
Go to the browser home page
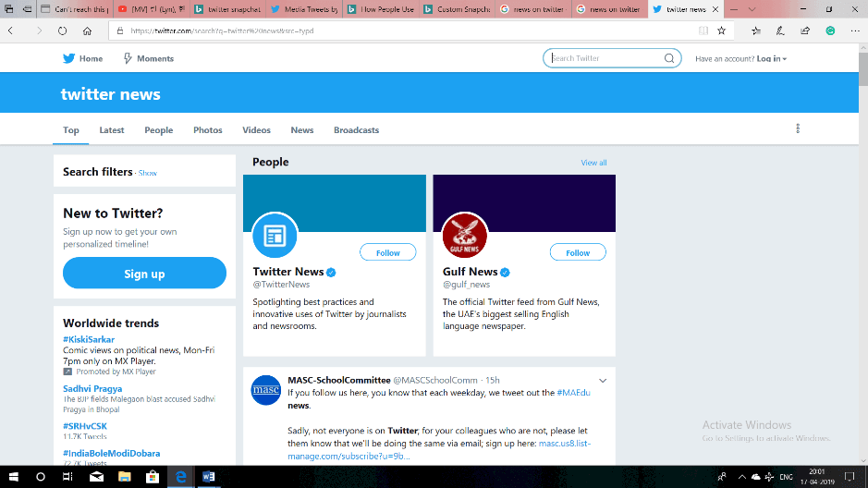pos(87,31)
